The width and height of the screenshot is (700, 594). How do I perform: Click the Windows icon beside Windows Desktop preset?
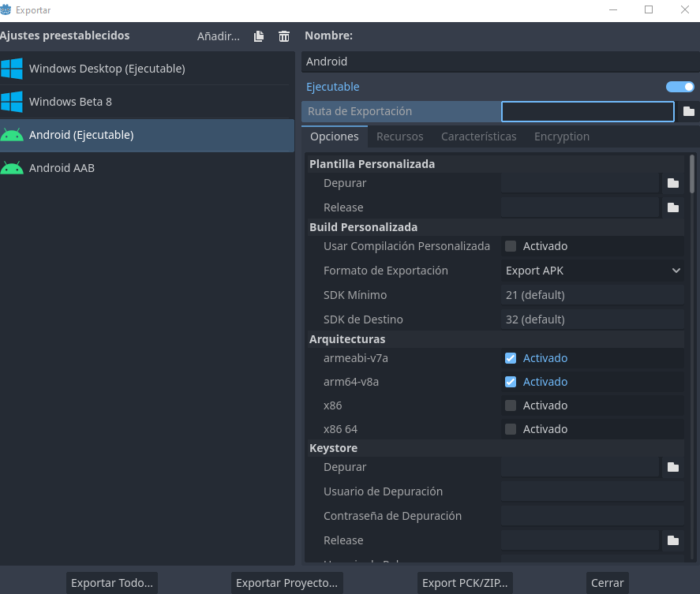coord(13,69)
